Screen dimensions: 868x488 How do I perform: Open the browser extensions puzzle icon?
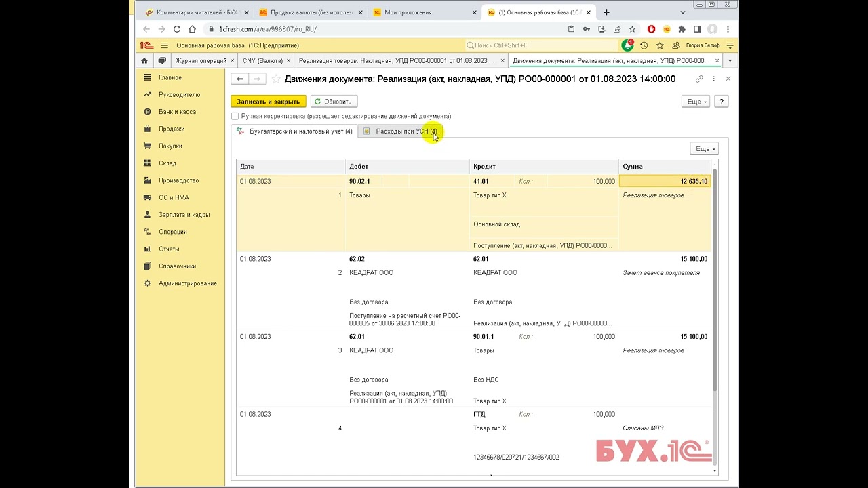coord(682,29)
